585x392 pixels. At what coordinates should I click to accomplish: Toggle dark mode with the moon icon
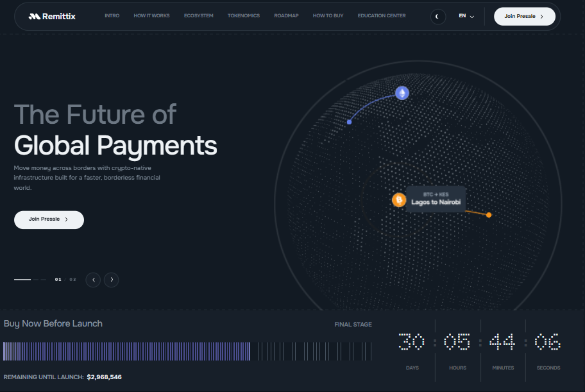(x=437, y=17)
